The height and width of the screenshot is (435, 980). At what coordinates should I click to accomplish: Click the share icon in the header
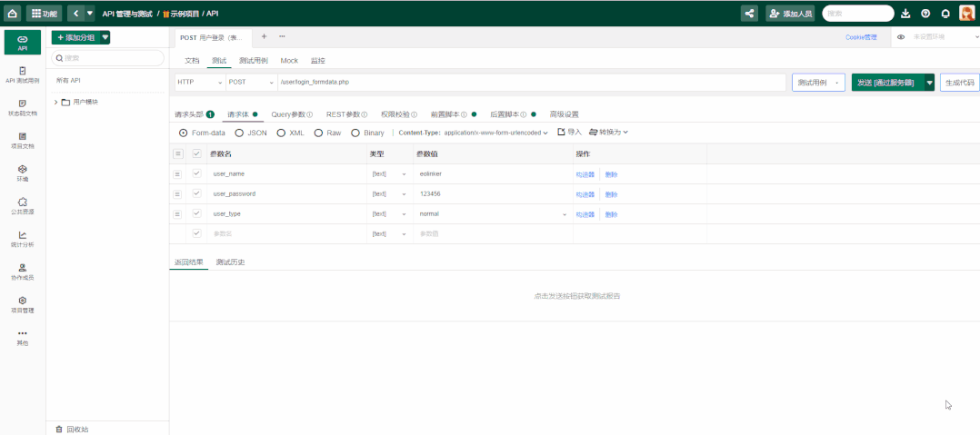click(749, 14)
